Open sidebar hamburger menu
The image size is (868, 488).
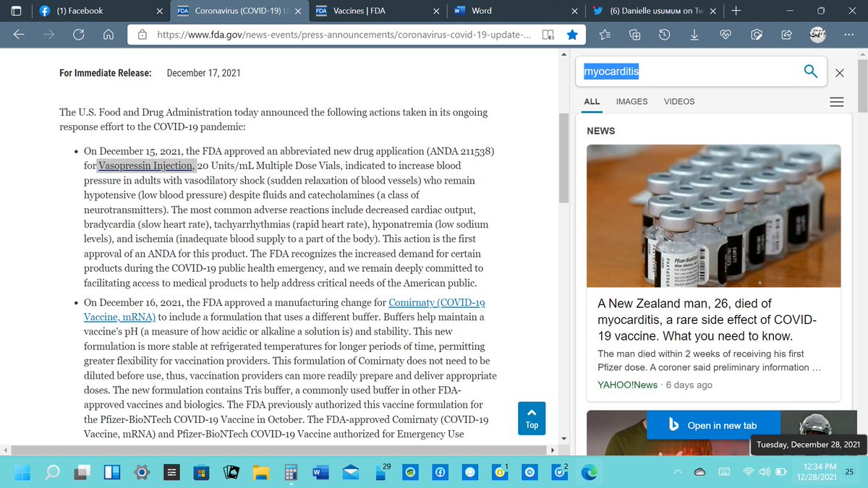tap(836, 102)
